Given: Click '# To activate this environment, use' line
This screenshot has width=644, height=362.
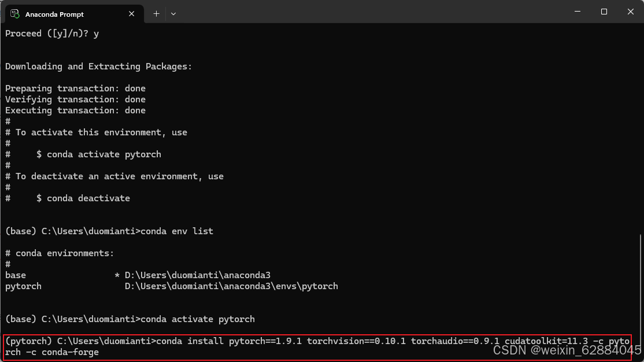Looking at the screenshot, I should tap(96, 132).
